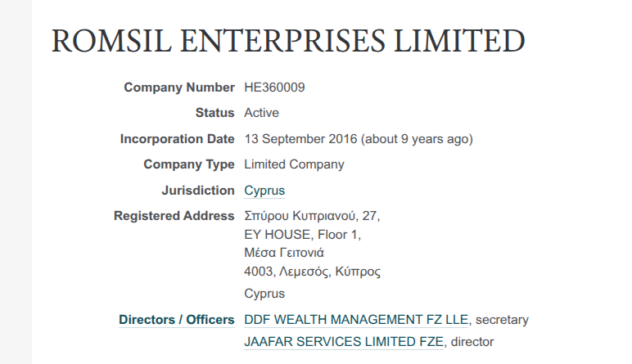Screen dimensions: 632x364
Task: Click the Cyprus country line in address
Action: pos(264,293)
